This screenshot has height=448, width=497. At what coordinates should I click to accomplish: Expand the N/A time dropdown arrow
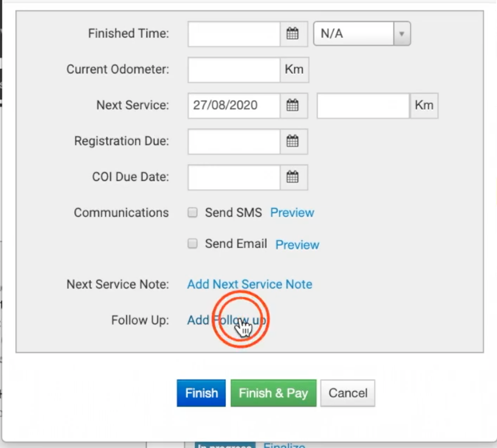pyautogui.click(x=402, y=34)
